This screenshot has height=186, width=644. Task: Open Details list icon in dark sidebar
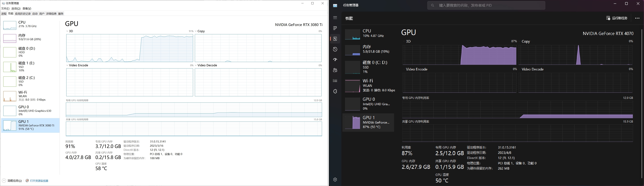click(x=335, y=81)
